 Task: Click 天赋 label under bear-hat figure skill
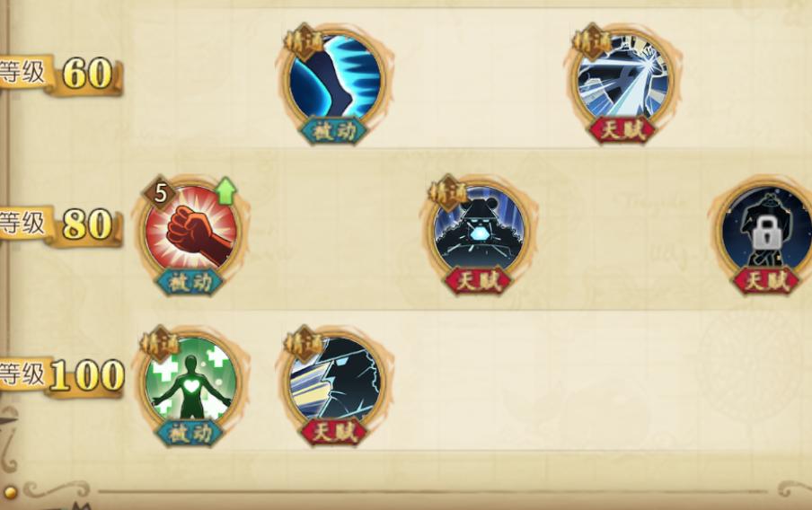point(479,281)
